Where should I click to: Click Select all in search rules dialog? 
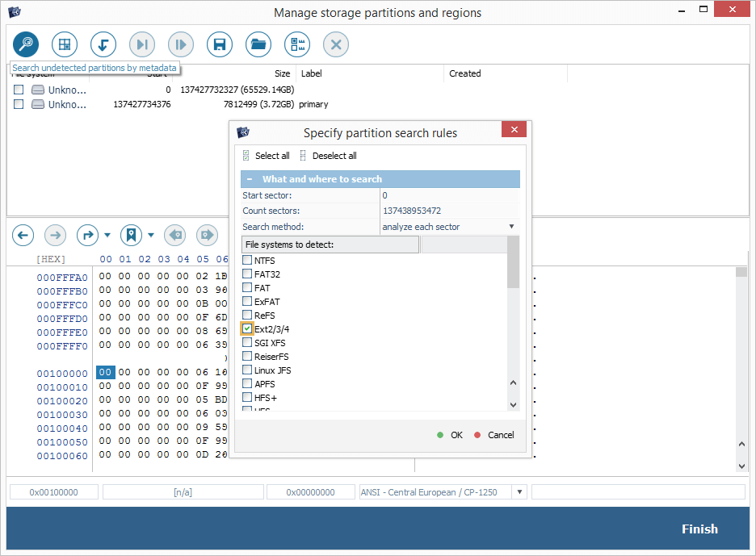click(x=266, y=156)
